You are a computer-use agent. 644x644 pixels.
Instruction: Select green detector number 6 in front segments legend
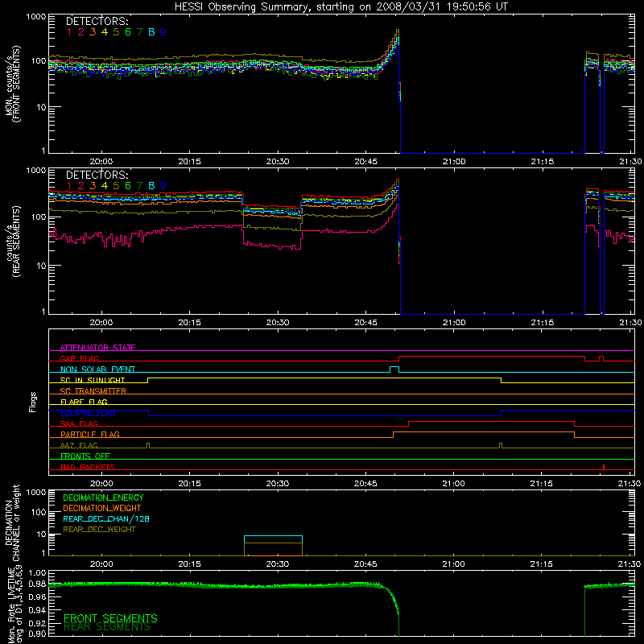[x=128, y=32]
